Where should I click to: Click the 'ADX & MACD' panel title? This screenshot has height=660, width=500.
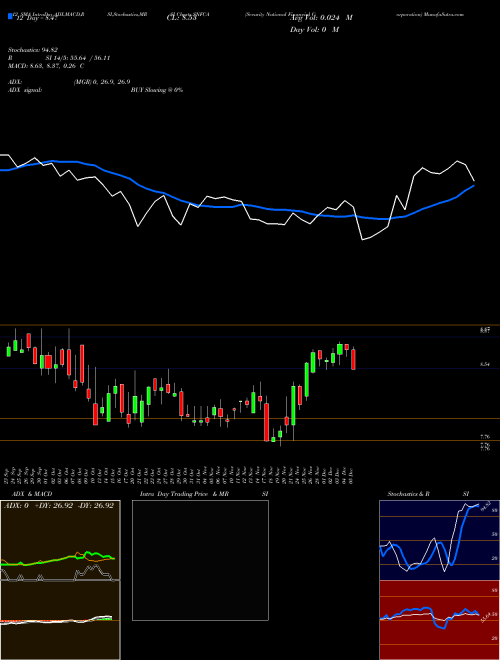point(32,494)
